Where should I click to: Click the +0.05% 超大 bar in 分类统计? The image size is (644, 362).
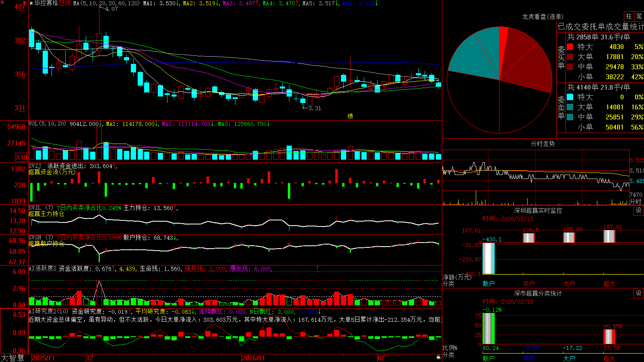pyautogui.click(x=609, y=337)
